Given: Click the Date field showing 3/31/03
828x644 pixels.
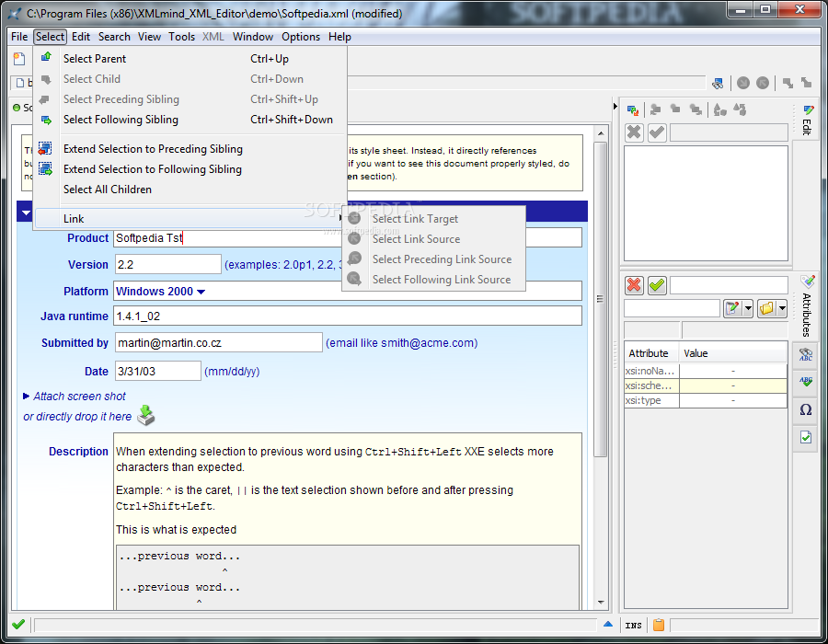Looking at the screenshot, I should 158,371.
